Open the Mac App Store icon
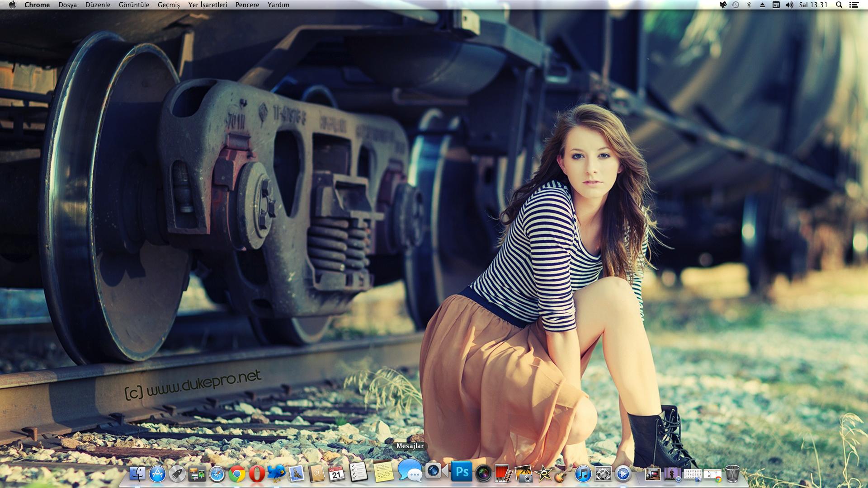 157,474
